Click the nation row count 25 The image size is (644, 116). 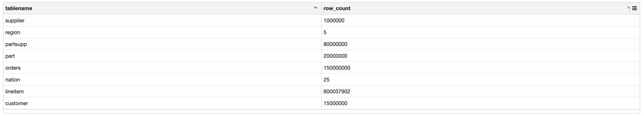[x=326, y=80]
